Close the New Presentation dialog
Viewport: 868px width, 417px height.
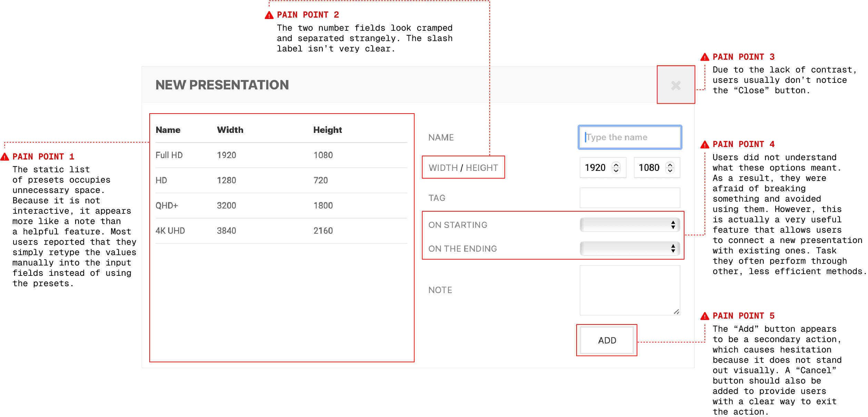point(676,85)
